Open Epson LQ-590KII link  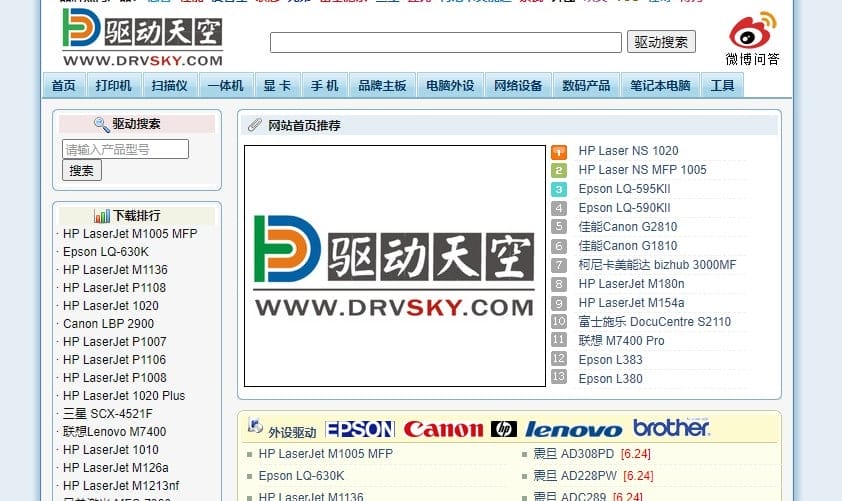click(625, 208)
